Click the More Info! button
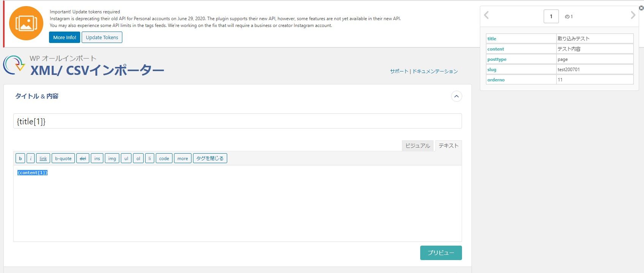 point(65,37)
